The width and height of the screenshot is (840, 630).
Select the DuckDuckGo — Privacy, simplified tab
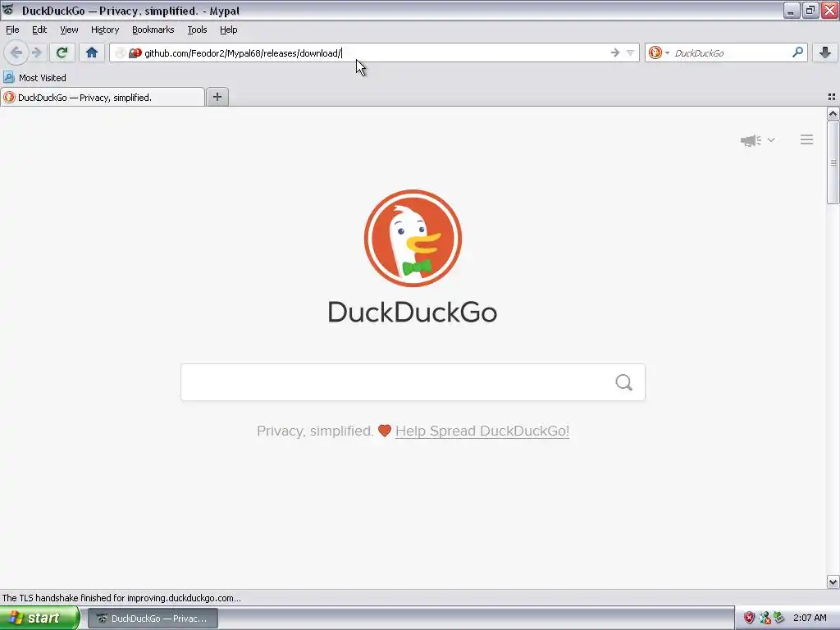(x=103, y=98)
